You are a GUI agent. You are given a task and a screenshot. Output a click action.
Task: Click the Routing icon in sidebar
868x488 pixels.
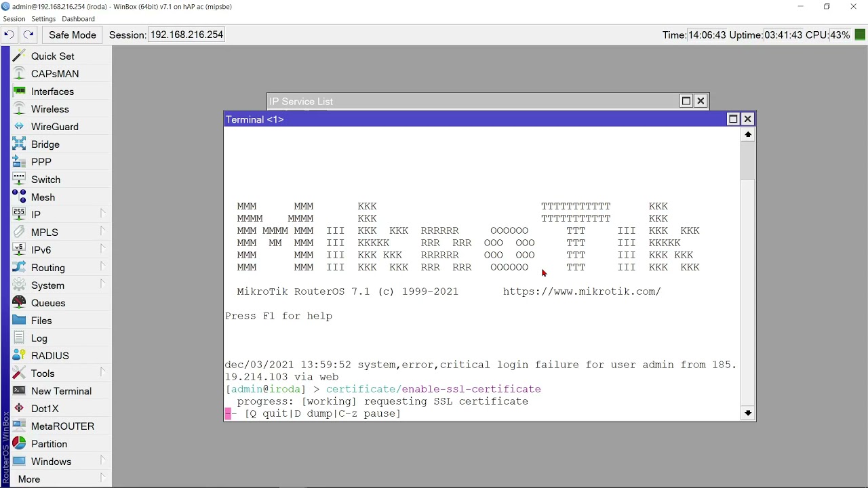[19, 268]
